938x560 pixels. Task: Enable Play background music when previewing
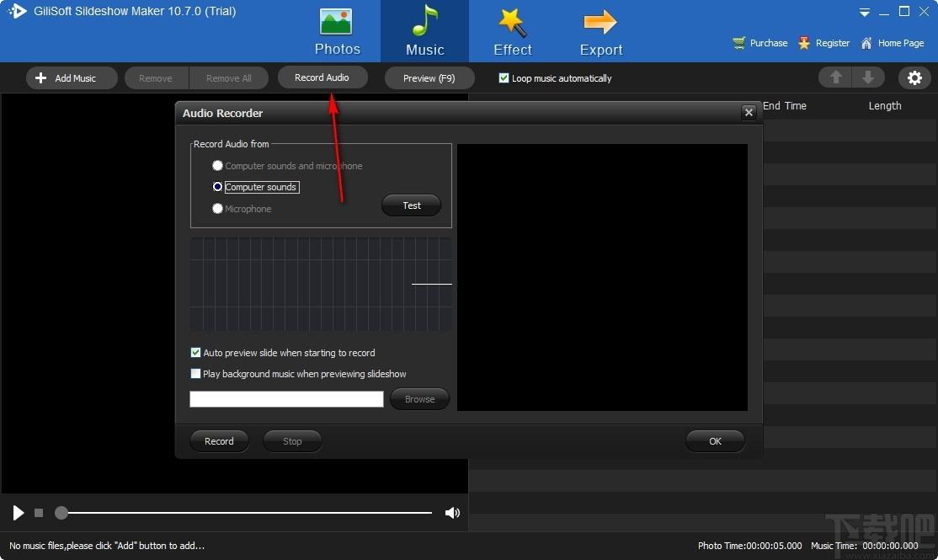pyautogui.click(x=195, y=373)
